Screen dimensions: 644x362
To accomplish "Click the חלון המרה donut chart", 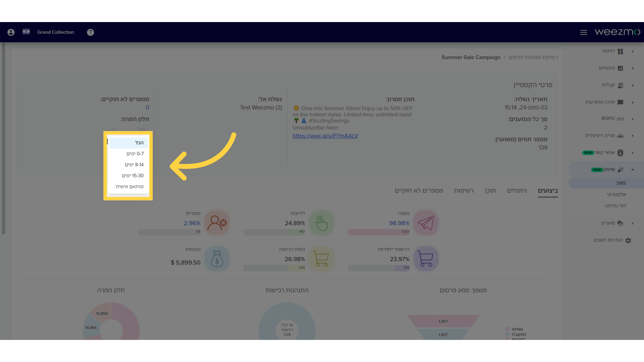I will 111,321.
